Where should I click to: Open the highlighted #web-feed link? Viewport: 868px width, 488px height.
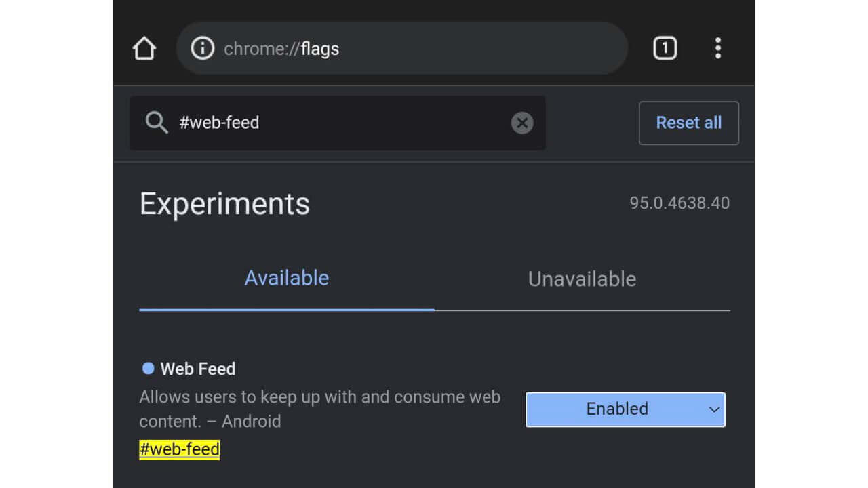(x=178, y=449)
